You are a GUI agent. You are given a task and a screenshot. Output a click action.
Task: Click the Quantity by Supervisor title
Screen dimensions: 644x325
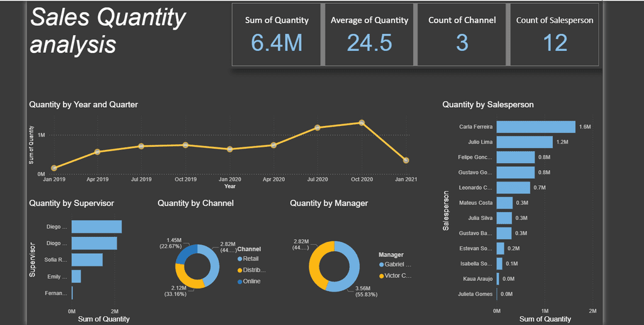tap(72, 203)
